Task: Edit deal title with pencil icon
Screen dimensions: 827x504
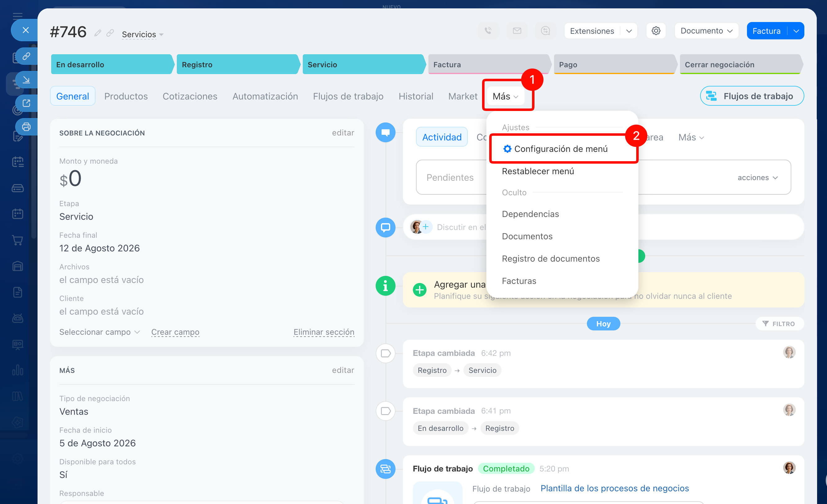Action: tap(98, 33)
